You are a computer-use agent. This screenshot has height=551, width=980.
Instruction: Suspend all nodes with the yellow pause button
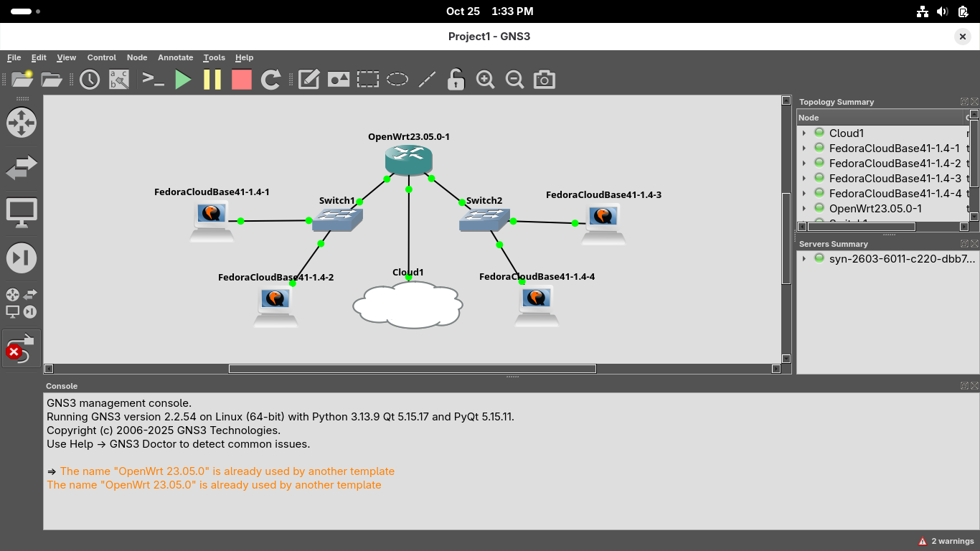point(212,80)
